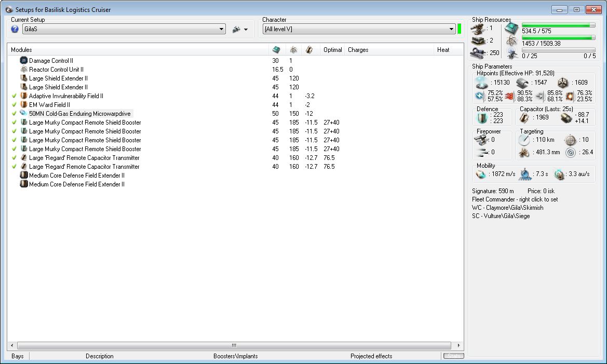
Task: Toggle the fourth Remote Shield Booster checkmark
Action: tap(15, 149)
